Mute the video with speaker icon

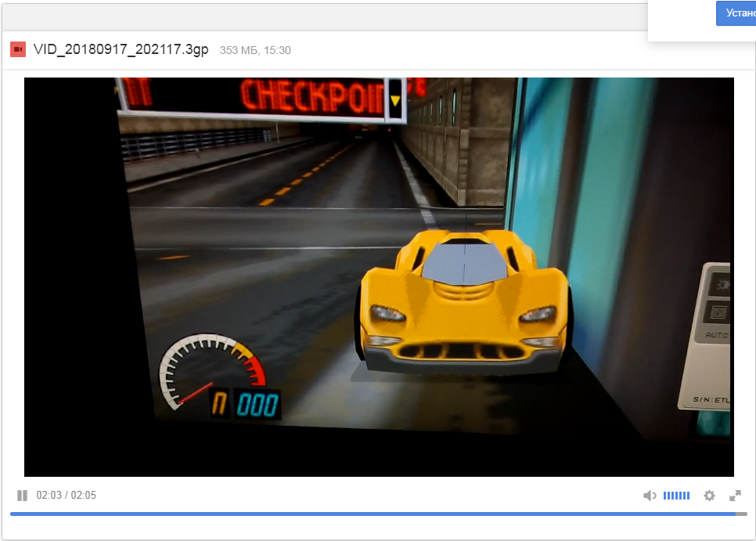pos(649,496)
